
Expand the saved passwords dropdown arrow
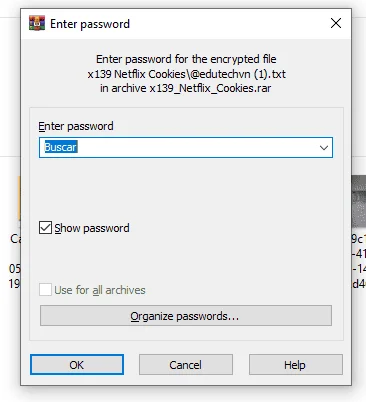click(324, 147)
